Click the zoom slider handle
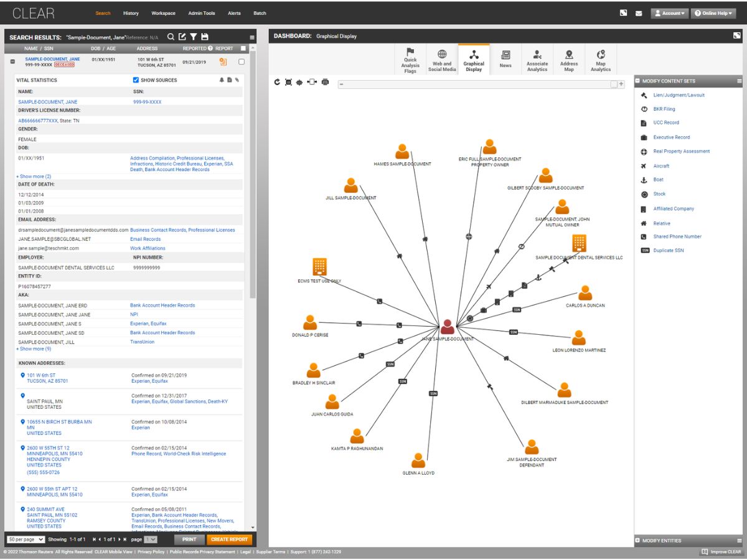 click(614, 84)
